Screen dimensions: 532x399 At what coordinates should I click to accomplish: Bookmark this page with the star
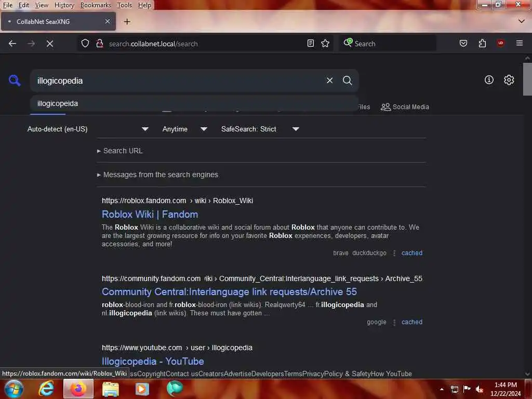pos(325,44)
